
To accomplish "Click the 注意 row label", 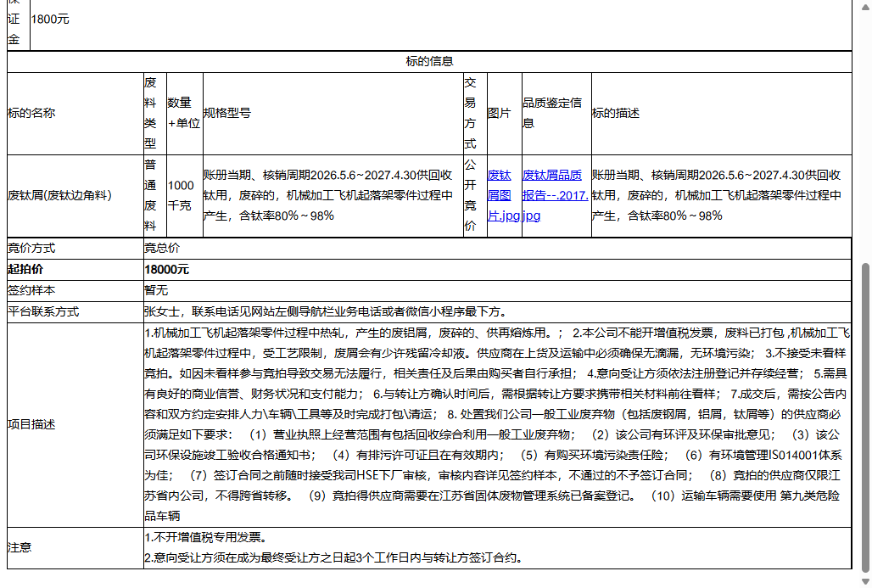I will 20,547.
